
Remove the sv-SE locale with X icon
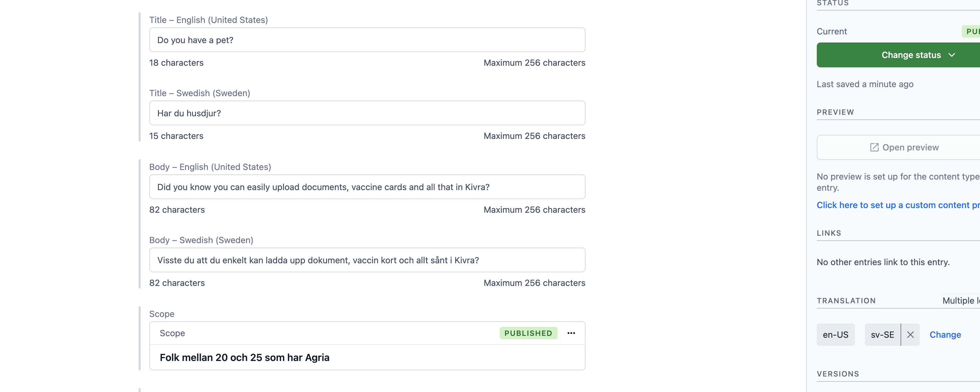pyautogui.click(x=910, y=335)
